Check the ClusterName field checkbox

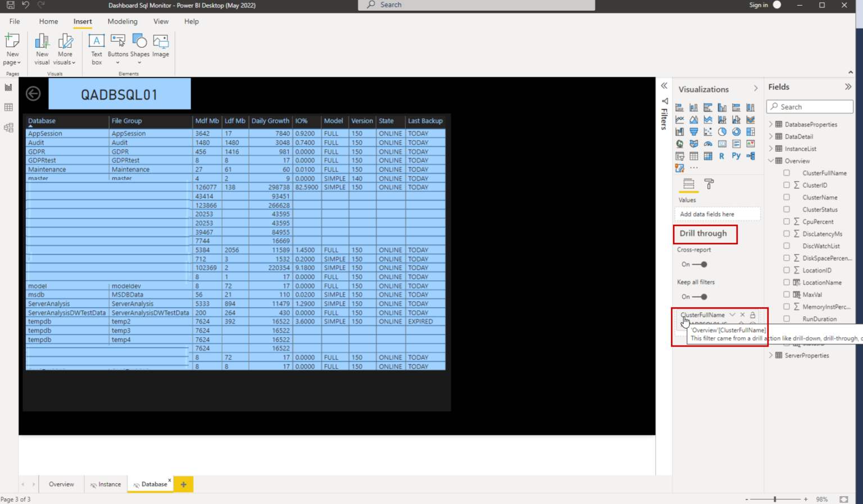click(786, 197)
